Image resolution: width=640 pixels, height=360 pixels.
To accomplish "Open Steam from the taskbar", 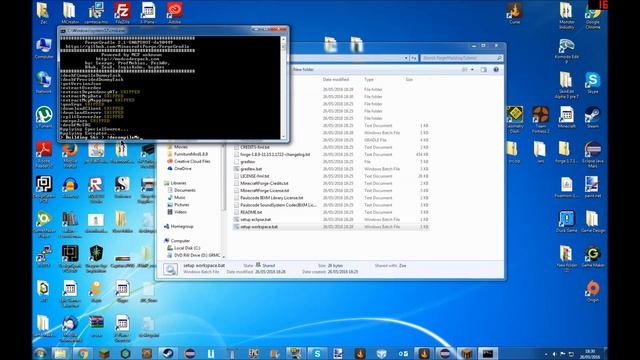I will click(x=167, y=353).
